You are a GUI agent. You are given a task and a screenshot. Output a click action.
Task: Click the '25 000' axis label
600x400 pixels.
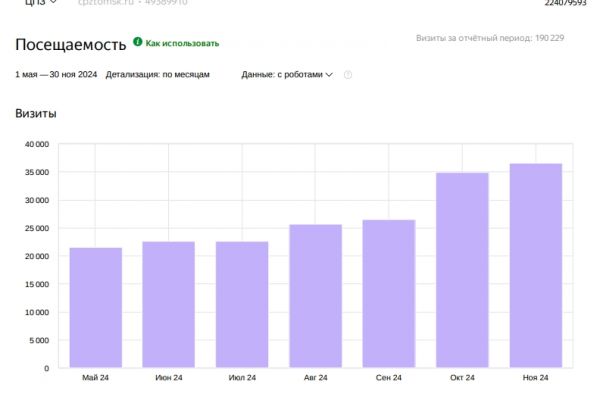(x=37, y=228)
